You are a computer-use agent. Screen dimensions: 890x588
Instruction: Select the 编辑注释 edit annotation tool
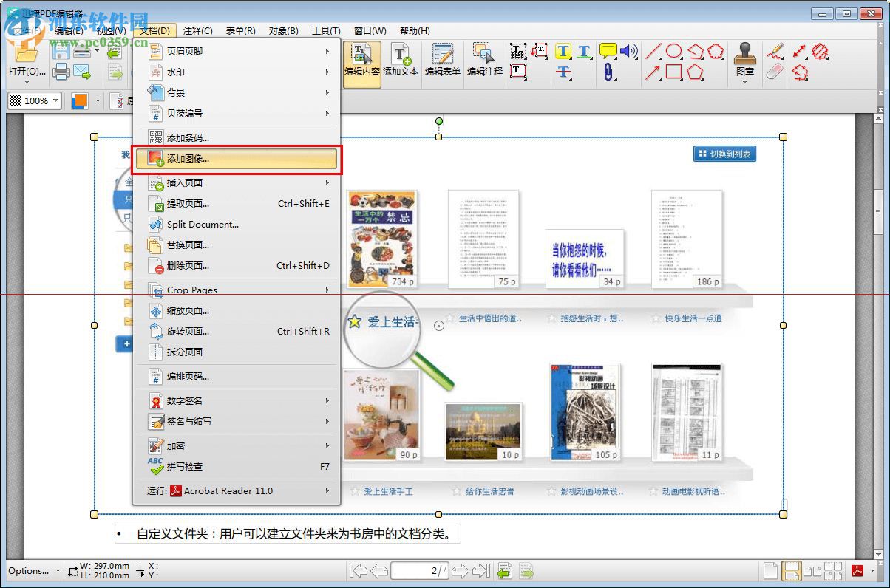[484, 60]
